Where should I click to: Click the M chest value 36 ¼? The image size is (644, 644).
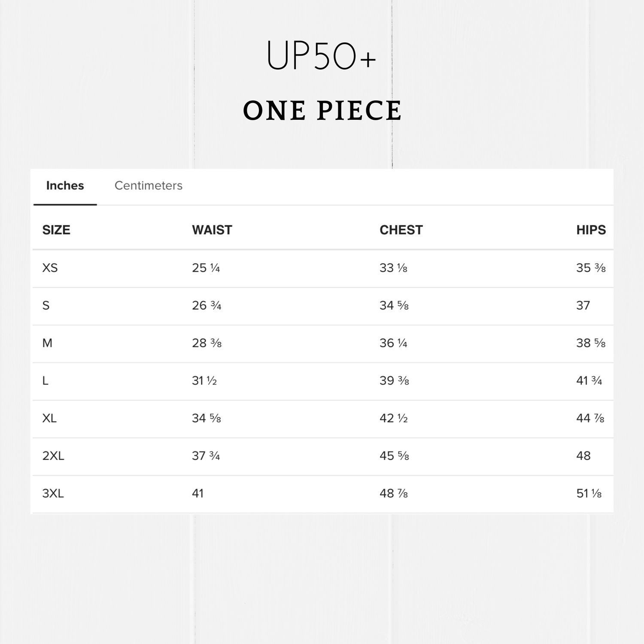[393, 343]
